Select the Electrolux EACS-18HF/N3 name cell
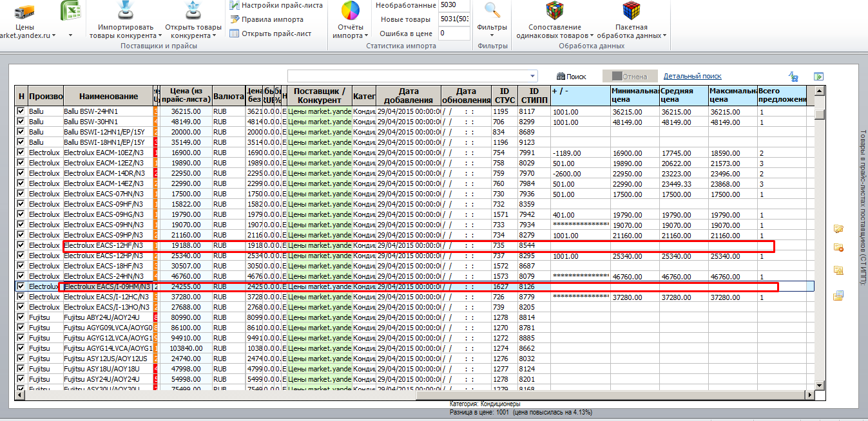The height and width of the screenshot is (421, 868). [x=108, y=266]
